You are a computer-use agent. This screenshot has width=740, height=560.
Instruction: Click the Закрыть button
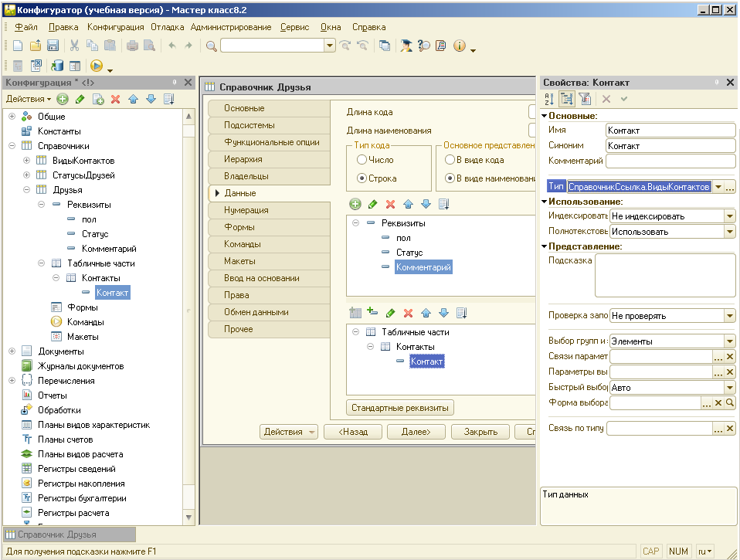480,433
